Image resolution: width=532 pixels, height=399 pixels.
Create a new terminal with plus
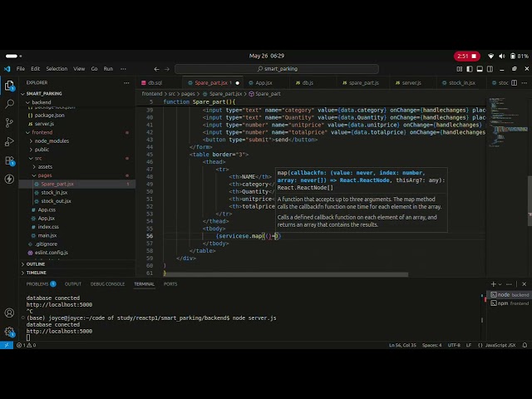[493, 284]
